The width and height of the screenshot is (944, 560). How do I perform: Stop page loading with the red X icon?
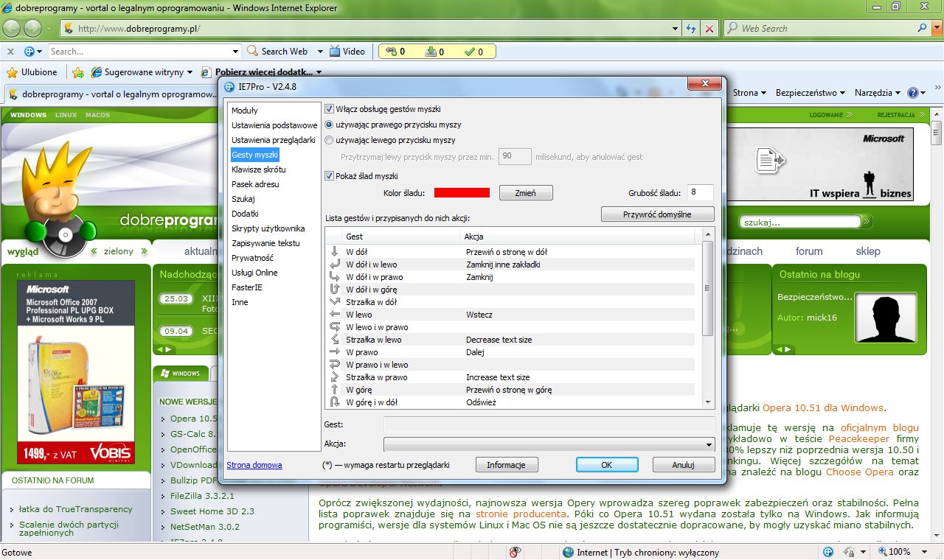tap(709, 29)
